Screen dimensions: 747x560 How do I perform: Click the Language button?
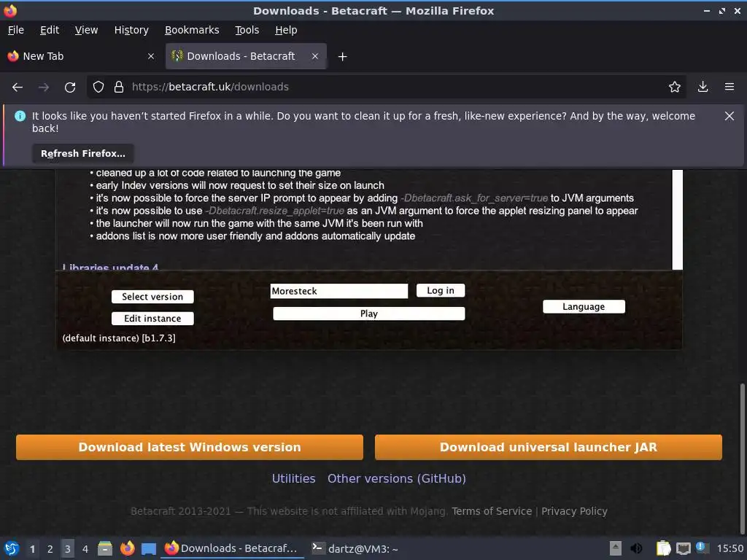click(x=584, y=307)
